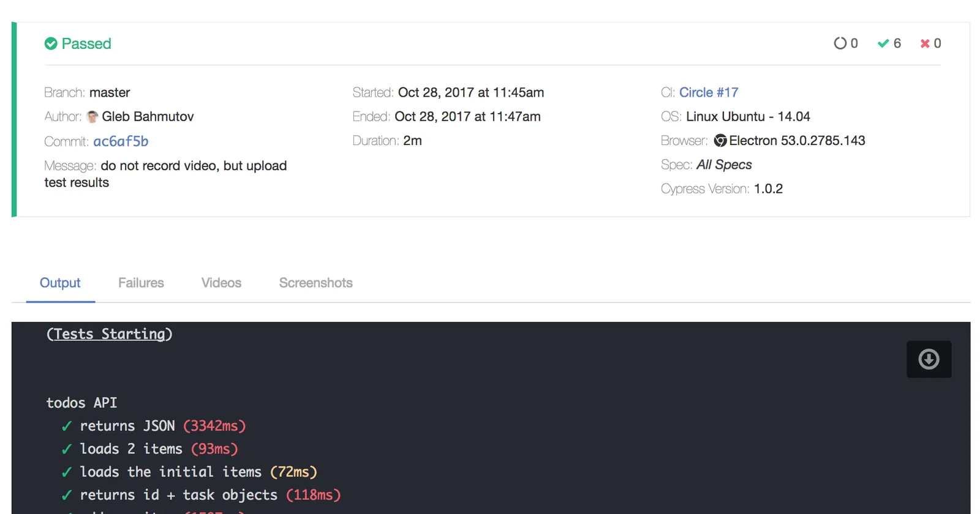Click the red failed tests X icon
Image resolution: width=980 pixels, height=514 pixels.
click(925, 43)
